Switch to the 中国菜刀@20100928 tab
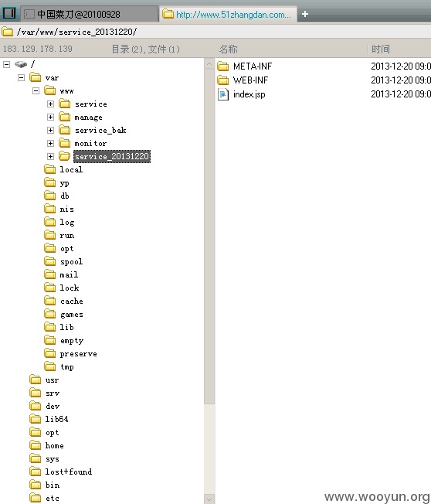 pyautogui.click(x=90, y=14)
